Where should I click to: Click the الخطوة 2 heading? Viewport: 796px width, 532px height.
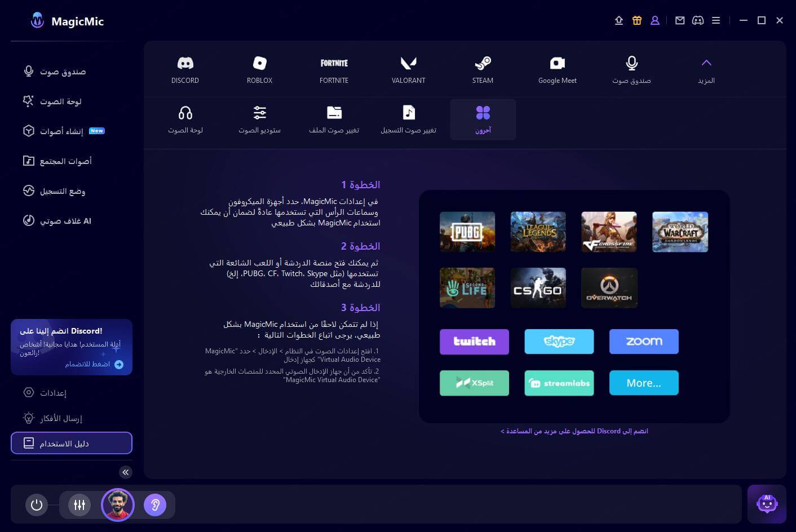(360, 246)
